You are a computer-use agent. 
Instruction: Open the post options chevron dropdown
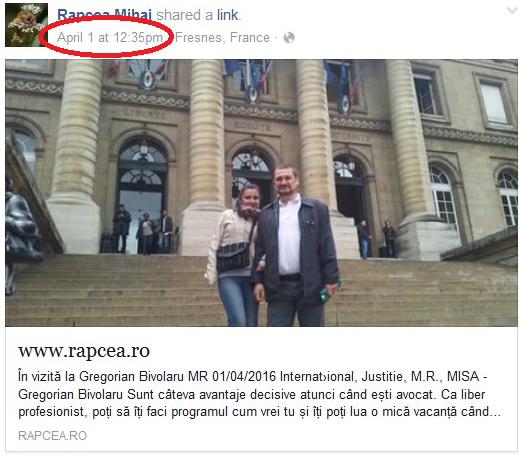click(512, 11)
